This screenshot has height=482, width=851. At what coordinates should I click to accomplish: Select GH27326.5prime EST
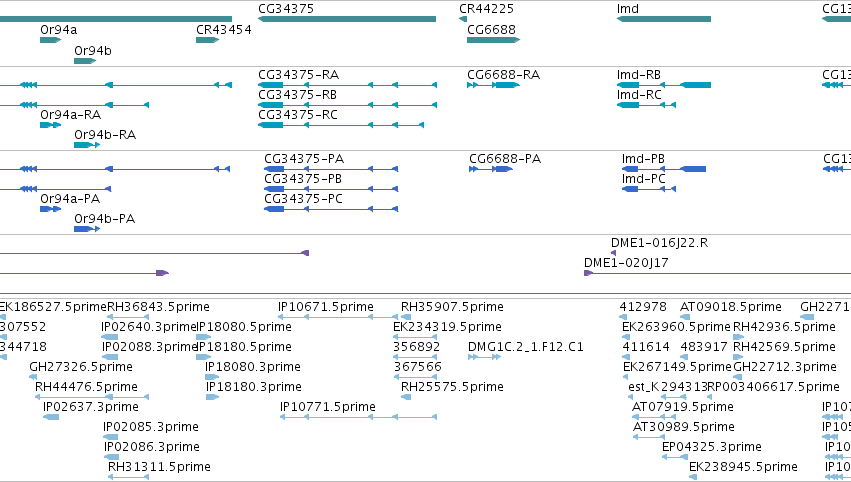33,377
